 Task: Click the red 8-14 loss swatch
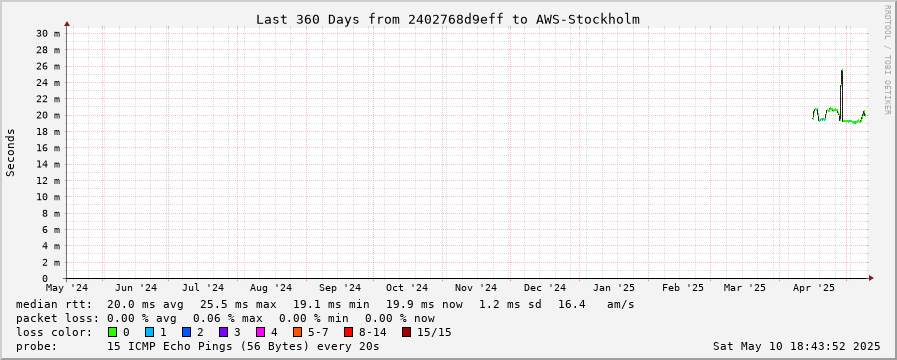click(348, 332)
